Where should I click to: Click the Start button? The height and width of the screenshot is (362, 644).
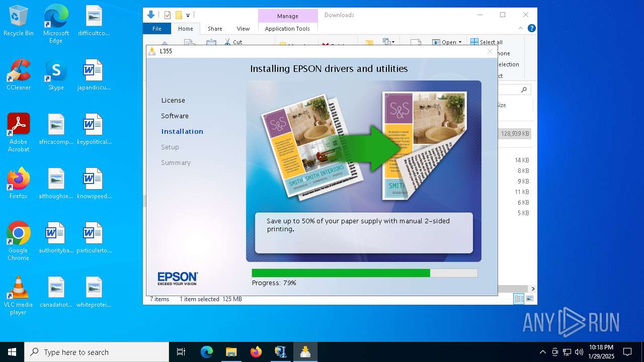[x=12, y=352]
